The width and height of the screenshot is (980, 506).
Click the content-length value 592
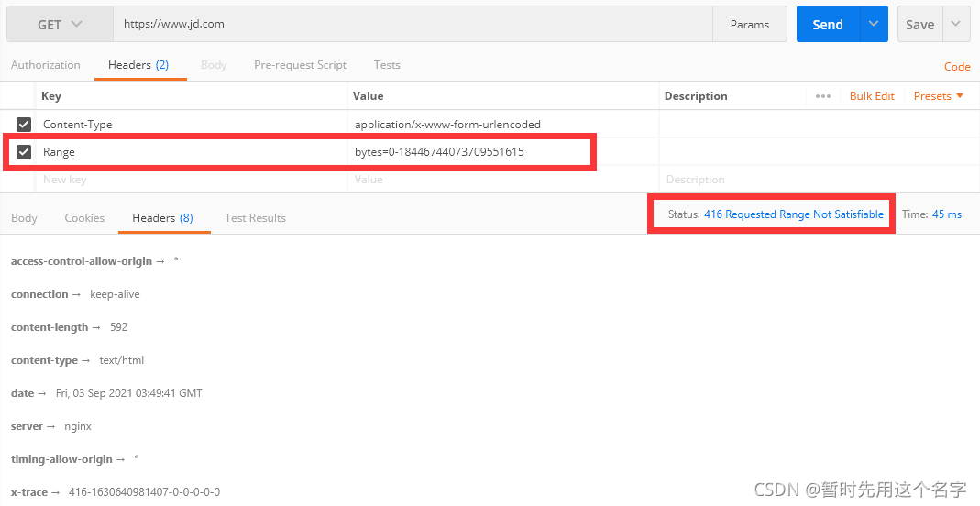tap(119, 326)
